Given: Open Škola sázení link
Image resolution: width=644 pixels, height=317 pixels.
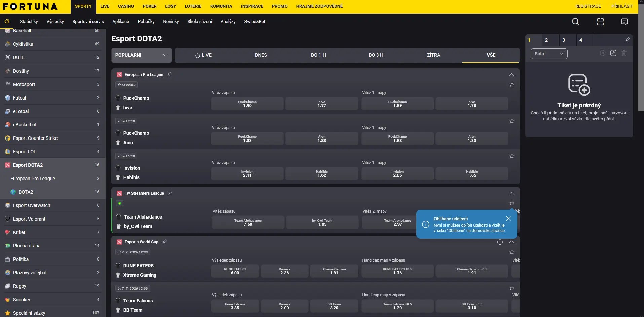Looking at the screenshot, I should [200, 21].
